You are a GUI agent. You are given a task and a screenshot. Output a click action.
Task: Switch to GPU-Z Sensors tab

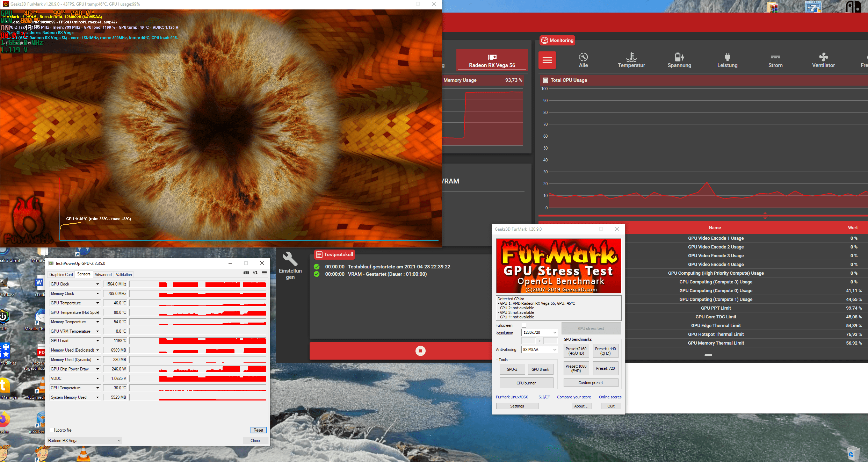[x=84, y=274]
